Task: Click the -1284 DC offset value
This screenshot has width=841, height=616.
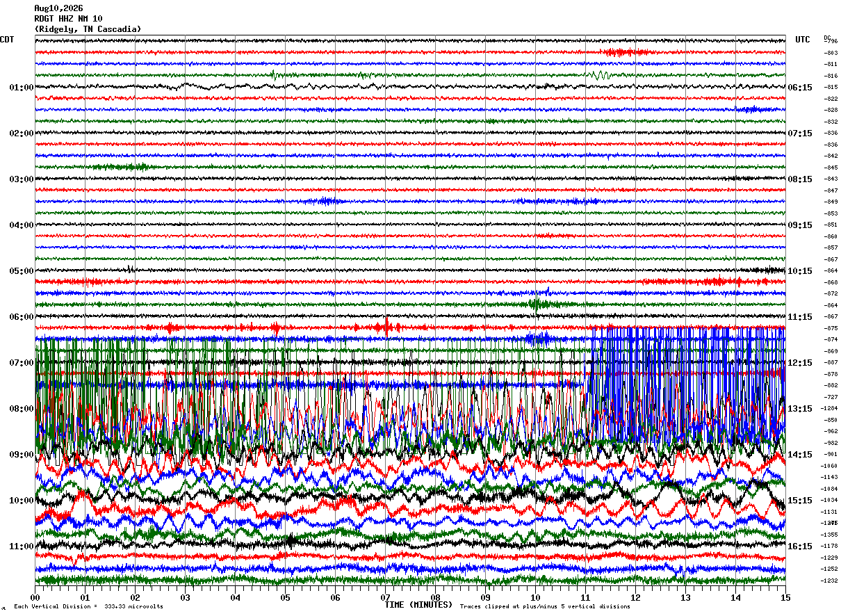Action: point(830,409)
